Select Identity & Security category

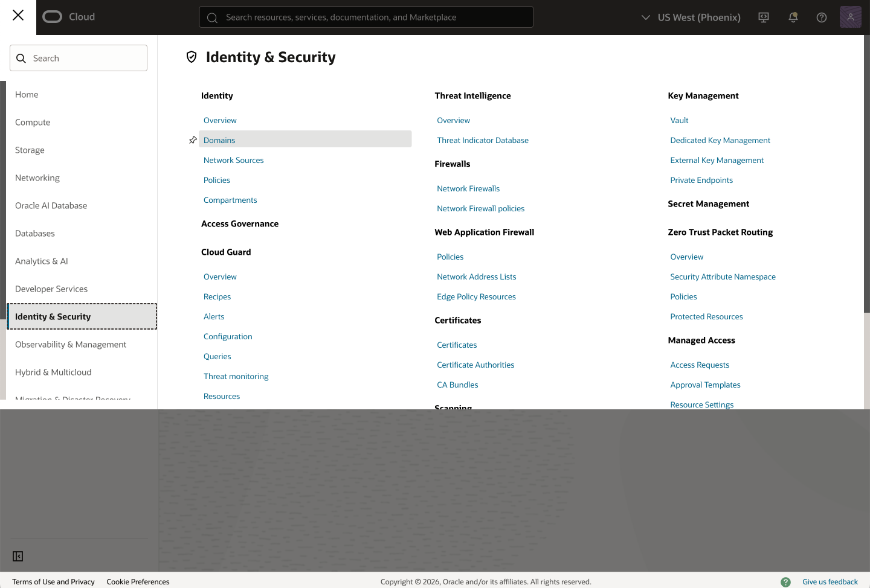(82, 316)
